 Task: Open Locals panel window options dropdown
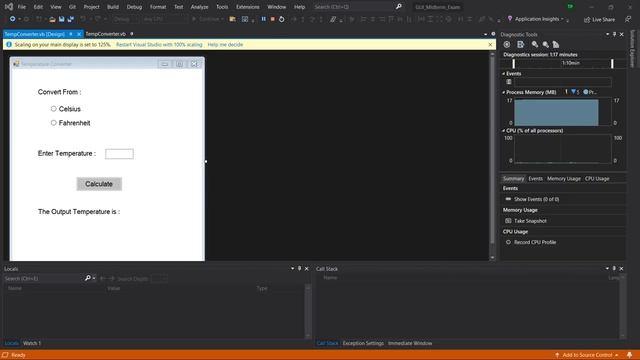tap(293, 269)
